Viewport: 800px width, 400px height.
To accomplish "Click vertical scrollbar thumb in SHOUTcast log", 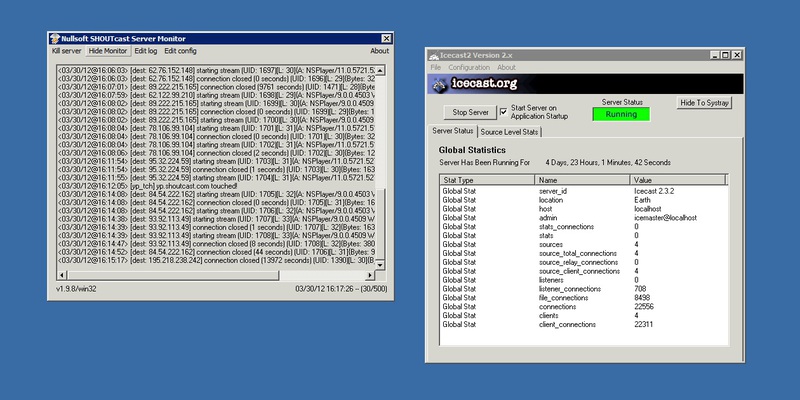I will point(380,224).
